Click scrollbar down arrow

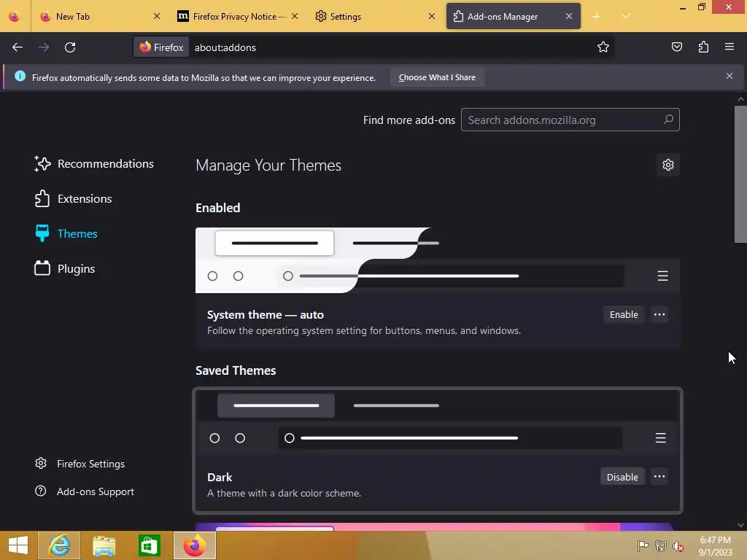(740, 525)
